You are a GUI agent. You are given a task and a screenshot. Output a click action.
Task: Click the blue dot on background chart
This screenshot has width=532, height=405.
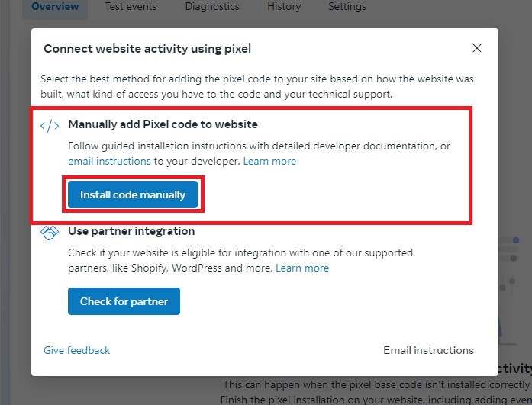pyautogui.click(x=516, y=240)
